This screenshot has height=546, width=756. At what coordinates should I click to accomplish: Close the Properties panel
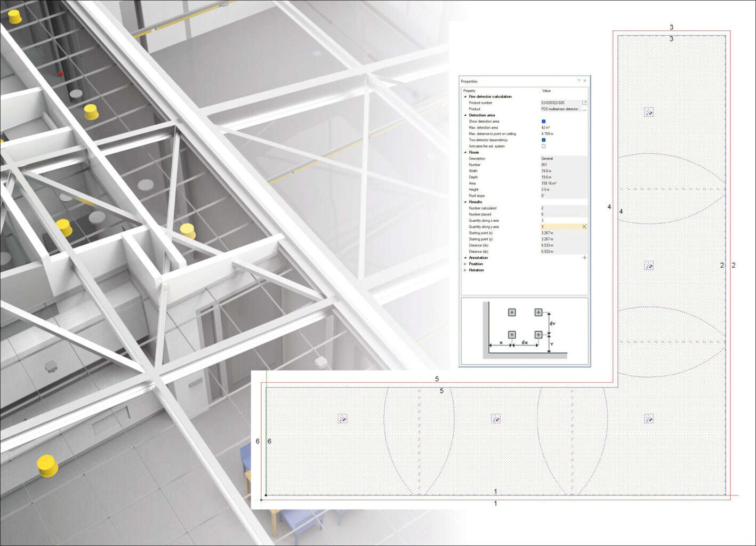585,81
